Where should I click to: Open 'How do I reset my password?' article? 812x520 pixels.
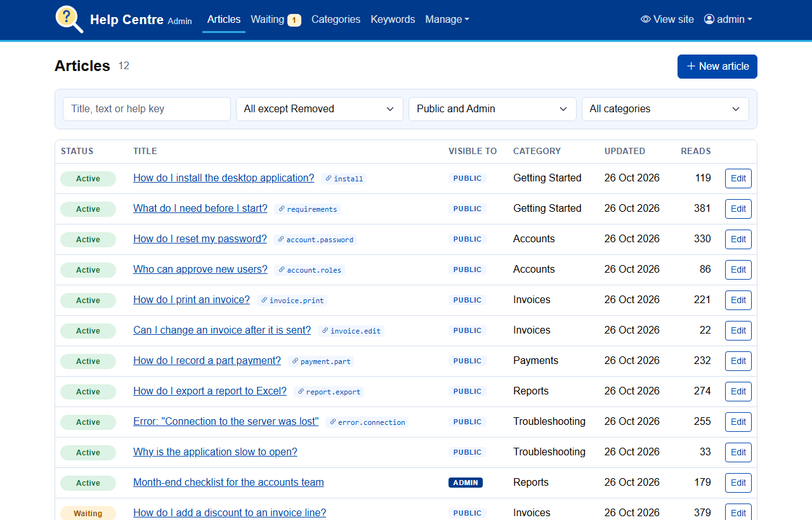click(200, 239)
